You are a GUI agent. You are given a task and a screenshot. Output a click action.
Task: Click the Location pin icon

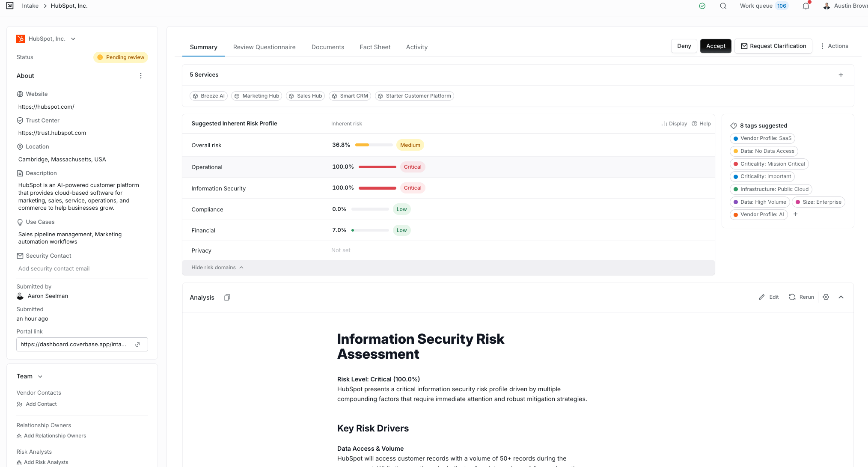tap(20, 147)
